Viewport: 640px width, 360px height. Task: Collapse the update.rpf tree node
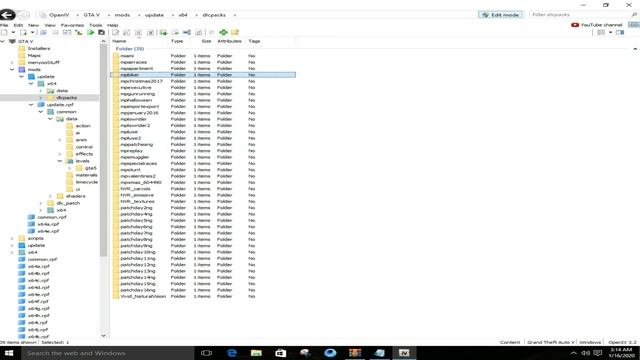point(31,104)
